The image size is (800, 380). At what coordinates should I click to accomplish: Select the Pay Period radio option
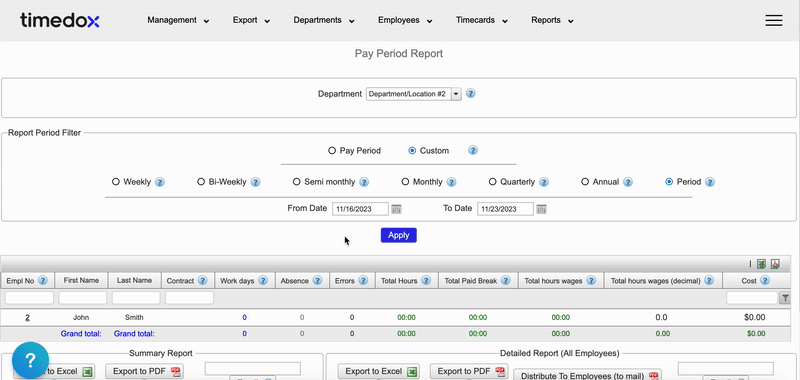tap(332, 151)
